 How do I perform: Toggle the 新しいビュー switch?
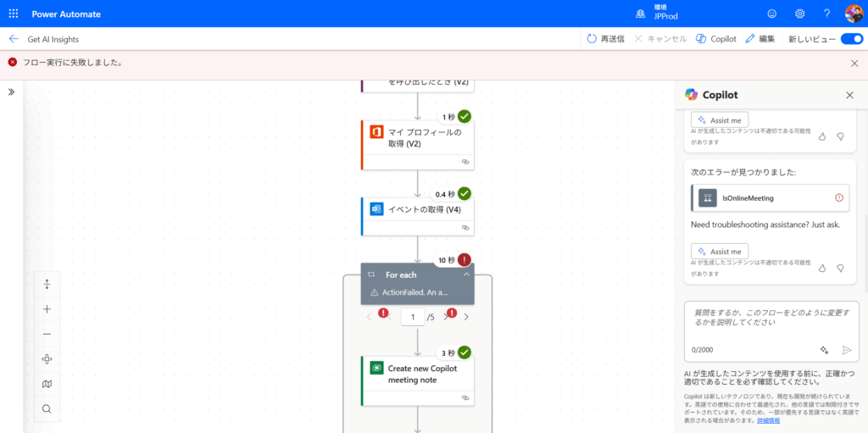pos(851,39)
